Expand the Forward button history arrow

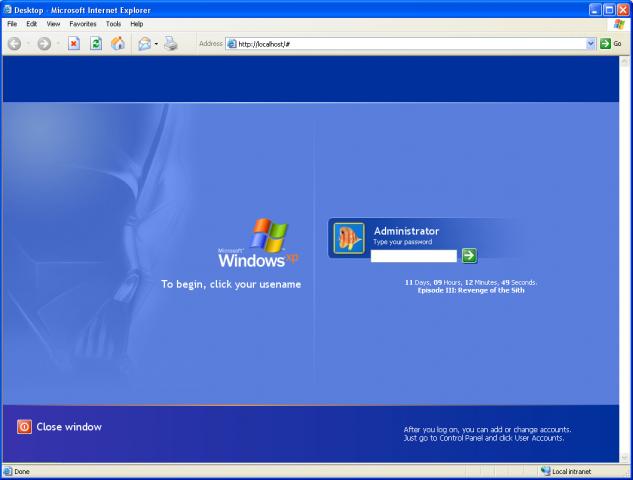pos(58,44)
